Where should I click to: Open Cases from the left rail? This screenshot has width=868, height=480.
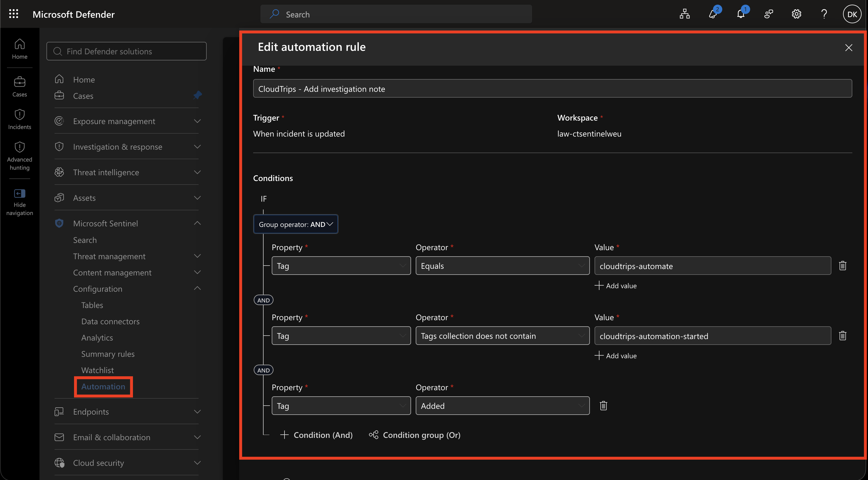coord(19,87)
